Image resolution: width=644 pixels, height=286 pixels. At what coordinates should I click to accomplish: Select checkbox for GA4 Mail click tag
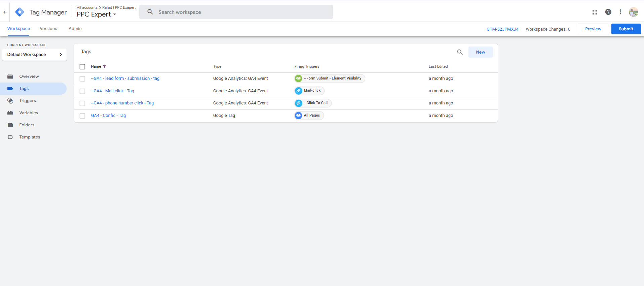(x=82, y=91)
